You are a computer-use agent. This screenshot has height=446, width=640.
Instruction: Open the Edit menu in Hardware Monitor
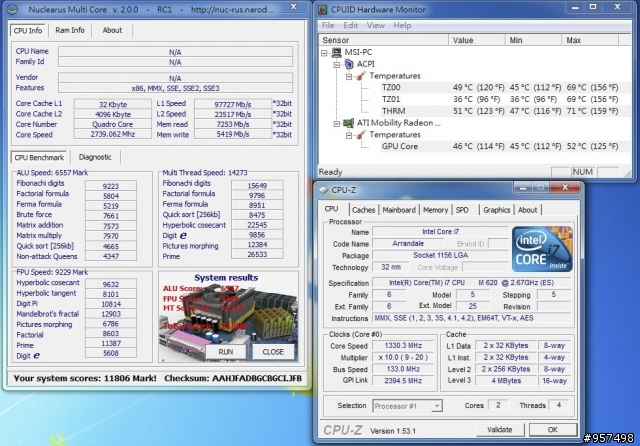pyautogui.click(x=351, y=25)
